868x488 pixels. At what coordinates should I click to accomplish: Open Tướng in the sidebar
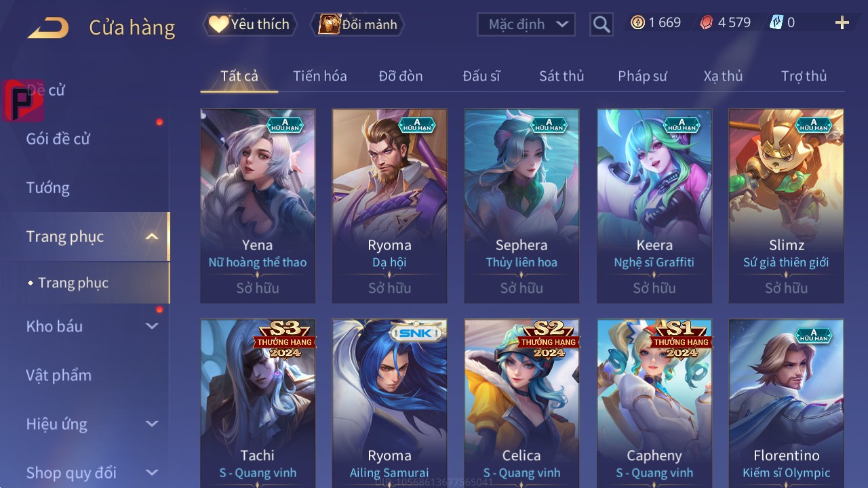(x=47, y=188)
